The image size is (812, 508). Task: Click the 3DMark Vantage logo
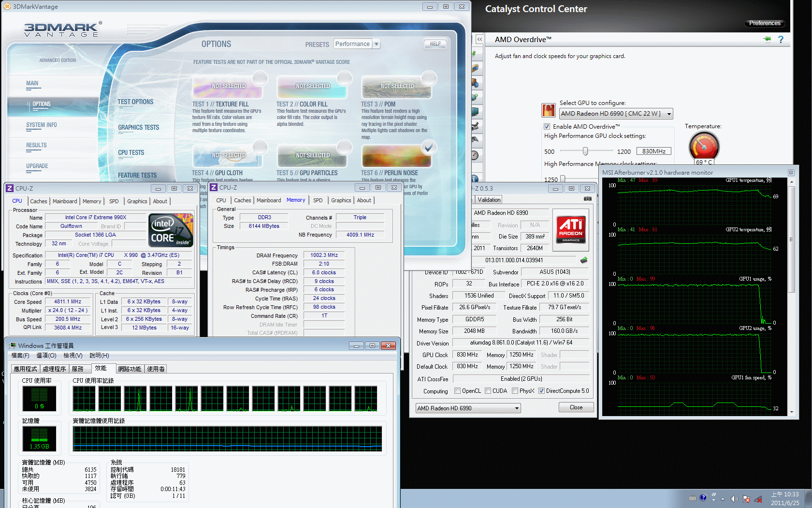coord(63,29)
